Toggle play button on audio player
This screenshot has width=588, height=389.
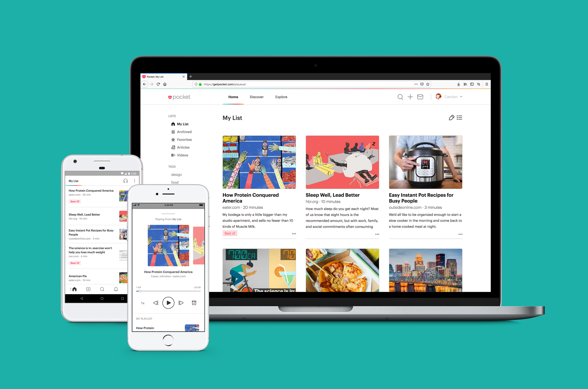click(168, 303)
